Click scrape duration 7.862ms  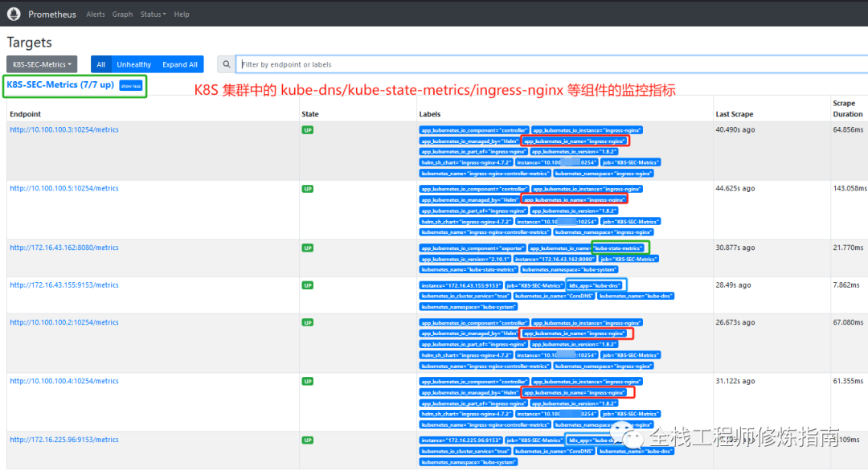(x=846, y=285)
